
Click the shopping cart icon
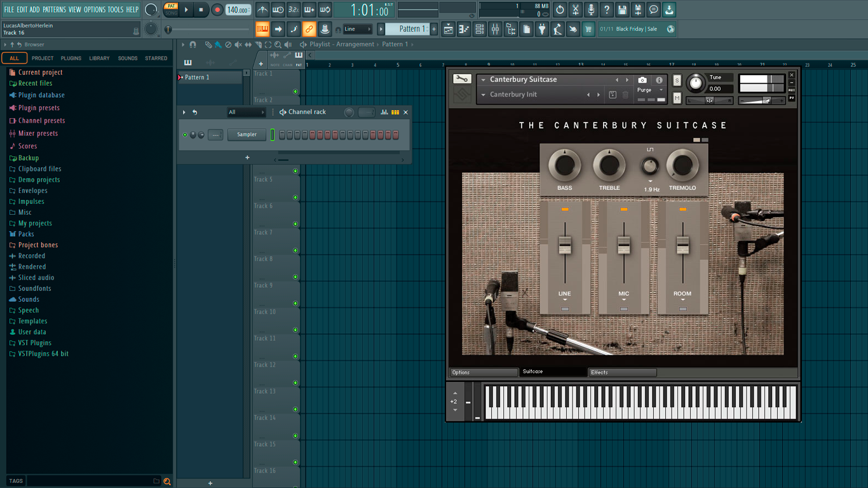(x=588, y=29)
